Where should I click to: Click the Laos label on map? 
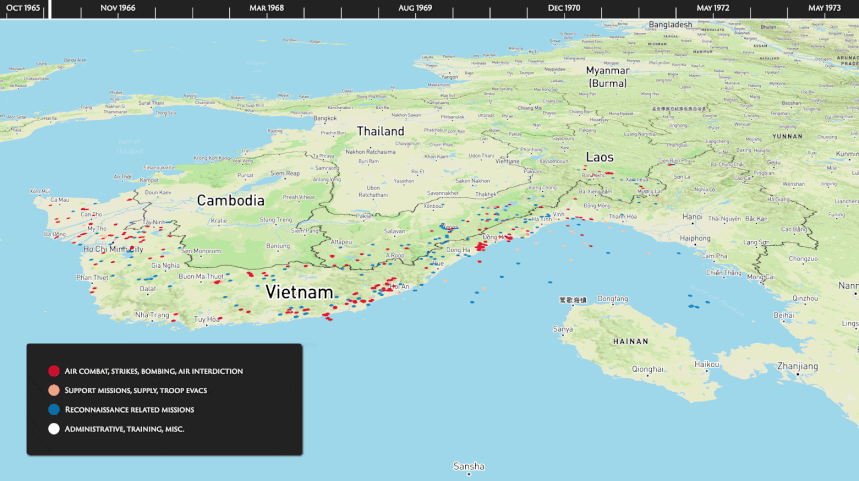pyautogui.click(x=600, y=158)
